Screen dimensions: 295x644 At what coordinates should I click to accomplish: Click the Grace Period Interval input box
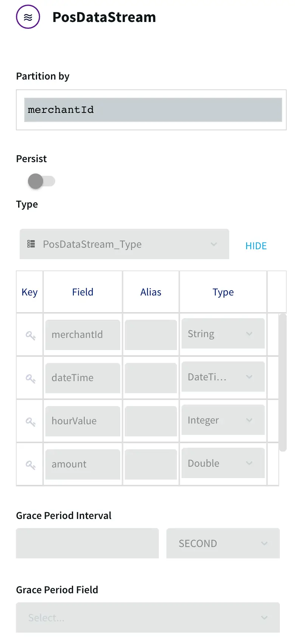87,543
